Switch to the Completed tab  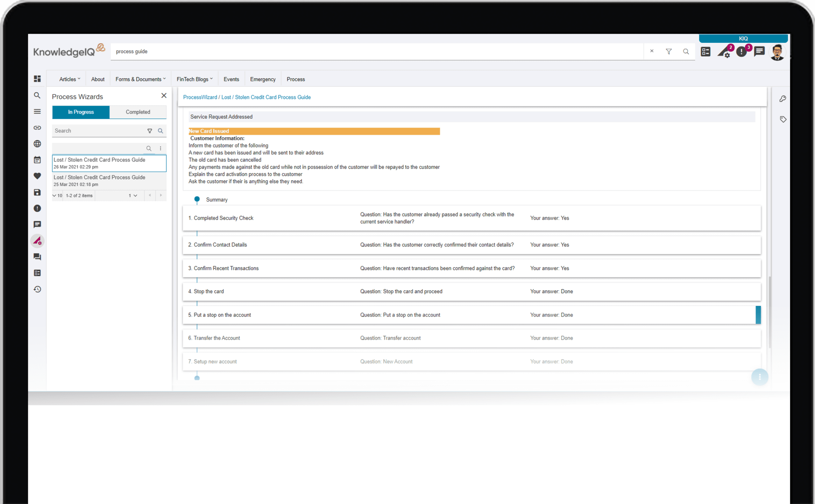click(x=138, y=112)
